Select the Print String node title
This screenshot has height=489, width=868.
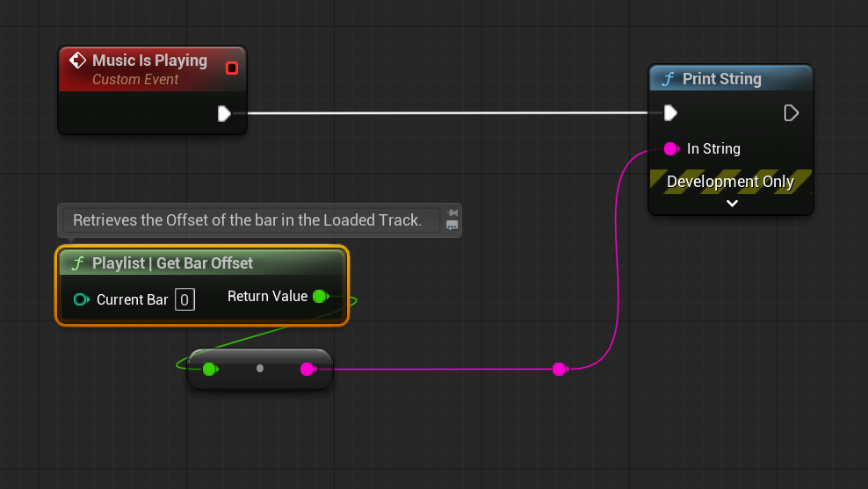(721, 79)
